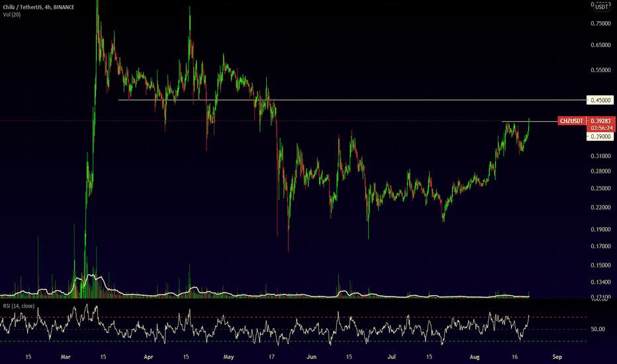Click the 0.55000 price axis label

click(600, 70)
